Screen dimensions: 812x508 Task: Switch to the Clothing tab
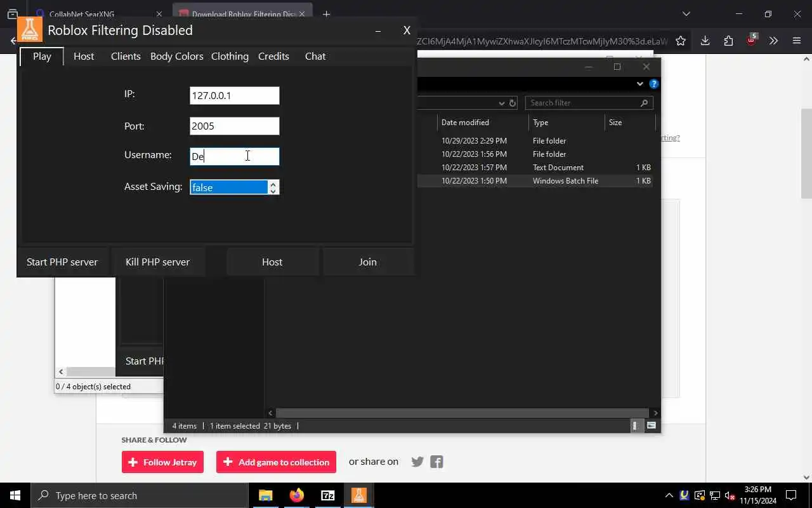(230, 56)
